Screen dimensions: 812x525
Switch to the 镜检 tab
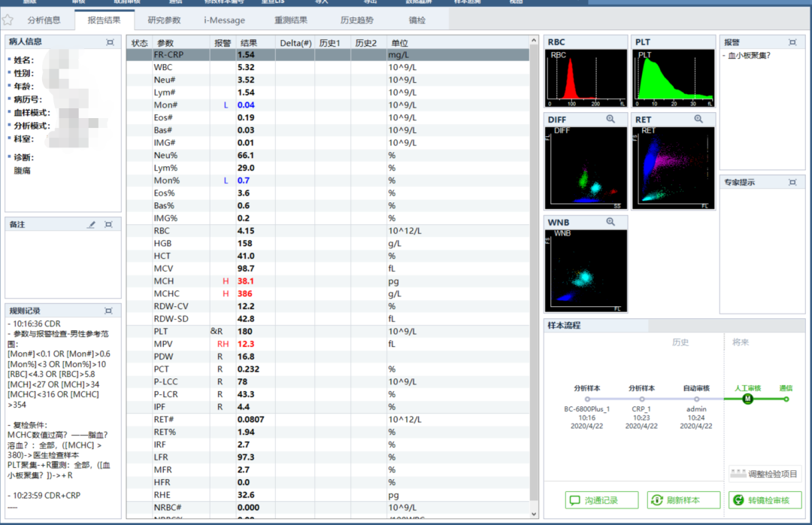click(x=417, y=20)
